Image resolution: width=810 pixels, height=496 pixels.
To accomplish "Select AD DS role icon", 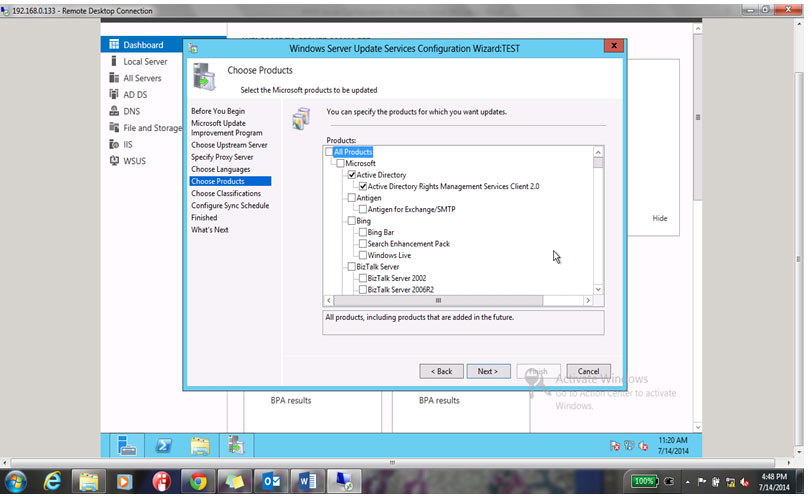I will [x=114, y=94].
